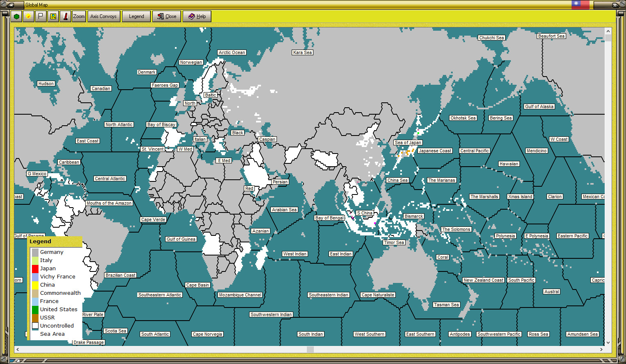The image size is (626, 364).
Task: Click the Chukchi Sea label
Action: (x=492, y=38)
